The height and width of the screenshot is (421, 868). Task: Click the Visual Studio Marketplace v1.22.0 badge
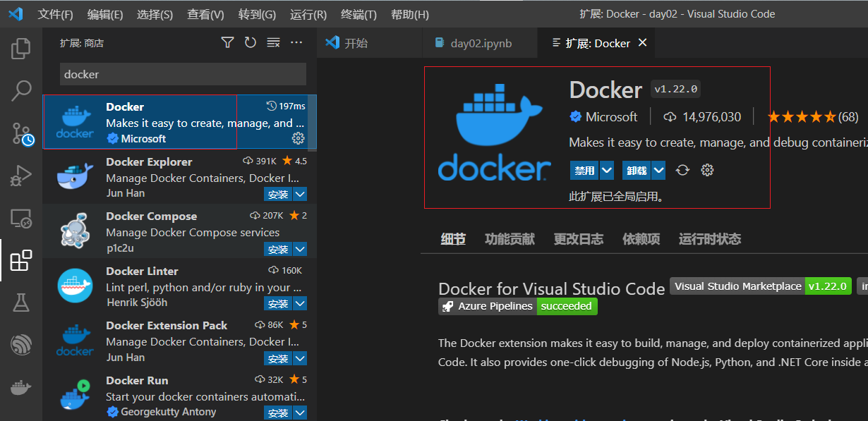click(761, 286)
